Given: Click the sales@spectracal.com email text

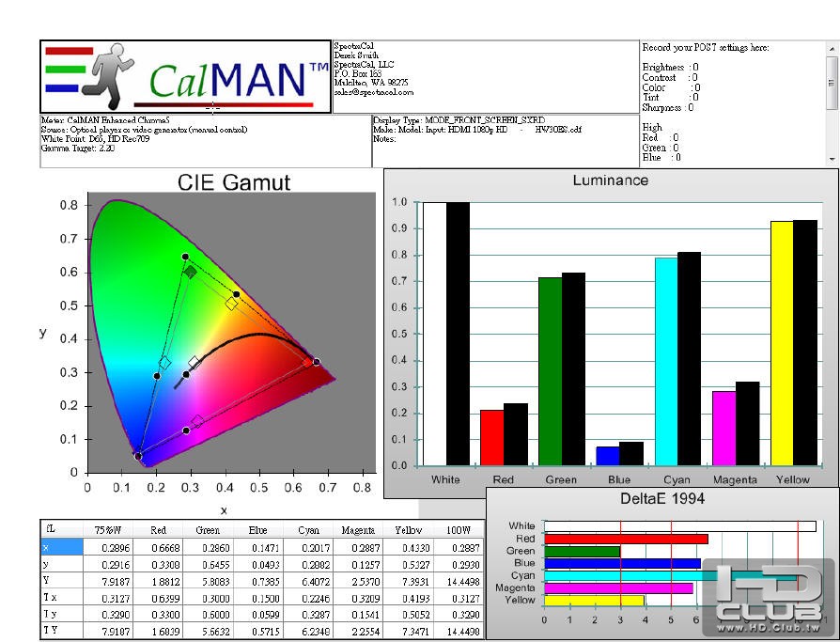Looking at the screenshot, I should click(x=374, y=92).
